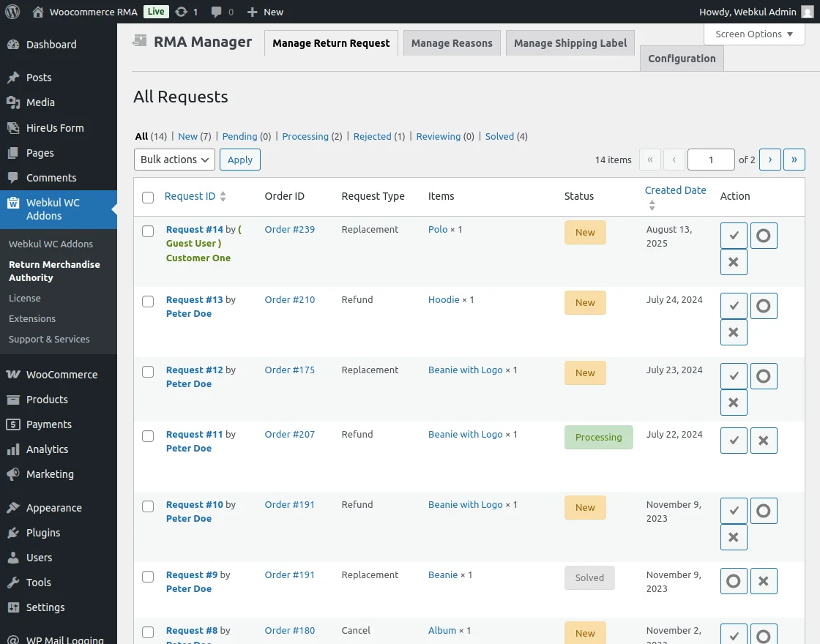820x644 pixels.
Task: Reject Request #11 via its X action icon
Action: (x=764, y=440)
